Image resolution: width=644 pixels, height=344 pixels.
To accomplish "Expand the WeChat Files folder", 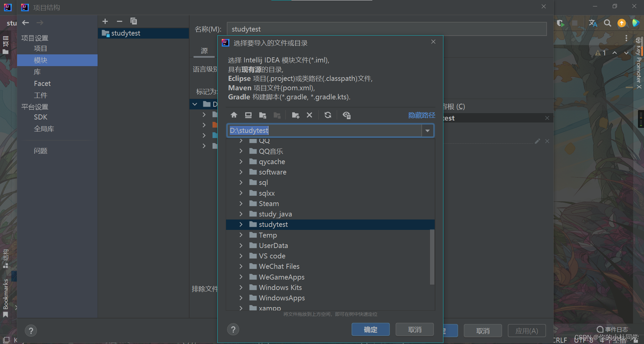I will point(241,266).
